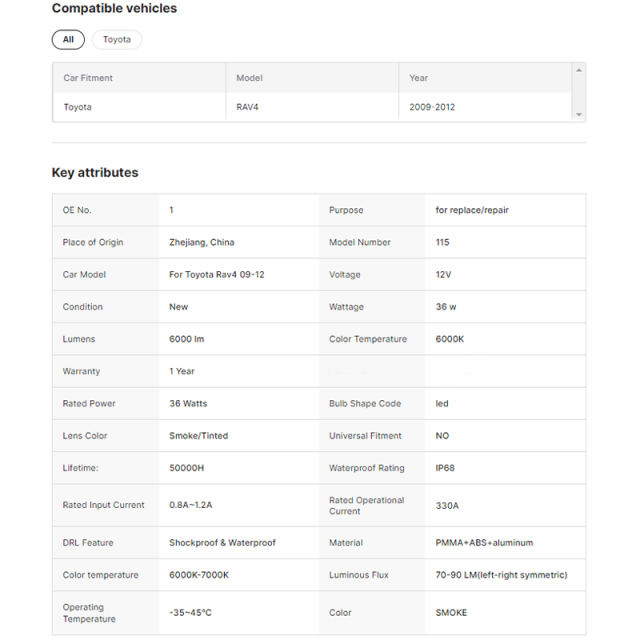Click the Zhejiang, China origin value

pos(202,242)
